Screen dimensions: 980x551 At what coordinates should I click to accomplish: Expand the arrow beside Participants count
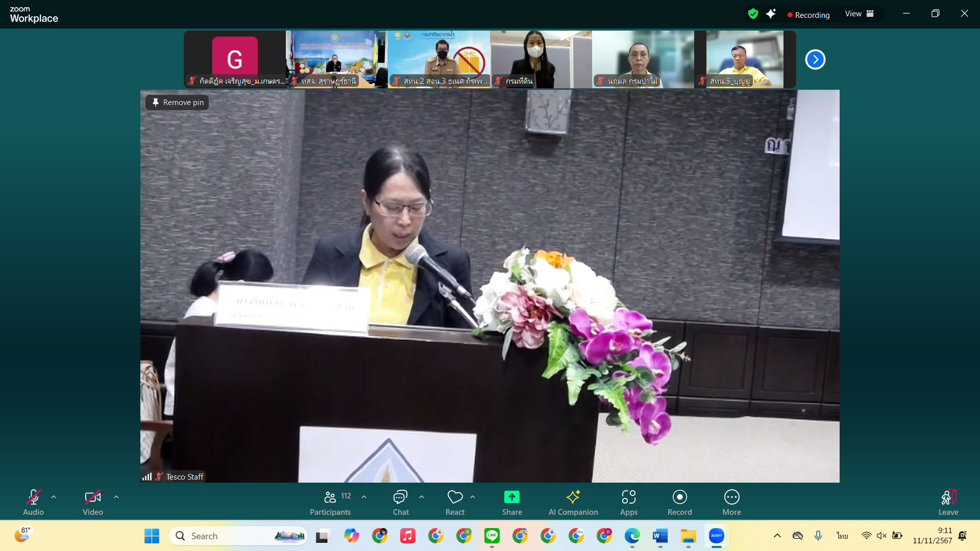tap(364, 496)
